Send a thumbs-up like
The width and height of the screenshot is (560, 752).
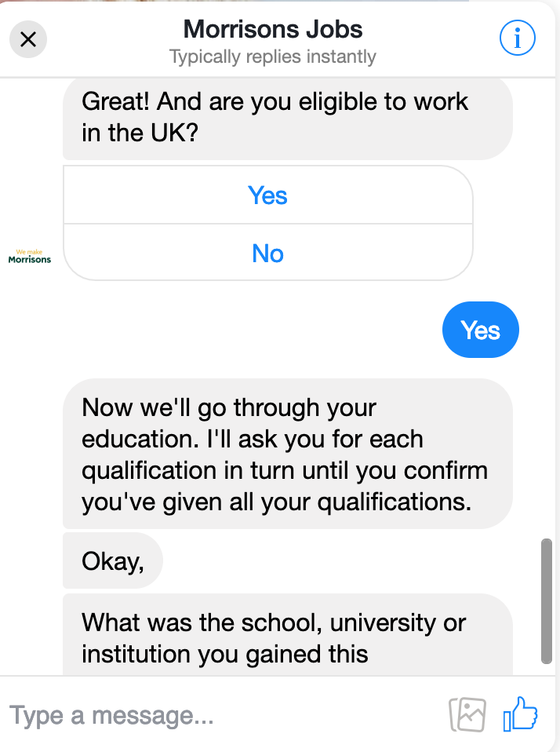520,714
